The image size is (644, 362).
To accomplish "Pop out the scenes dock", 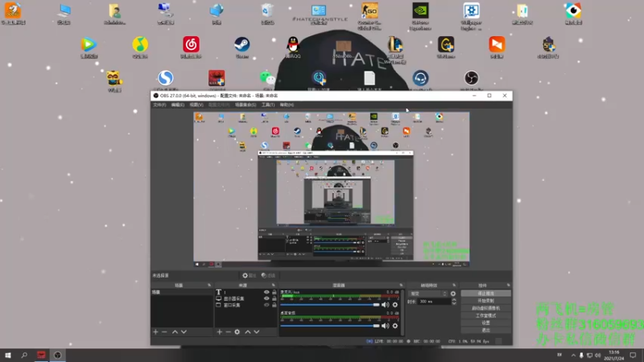I will 209,285.
